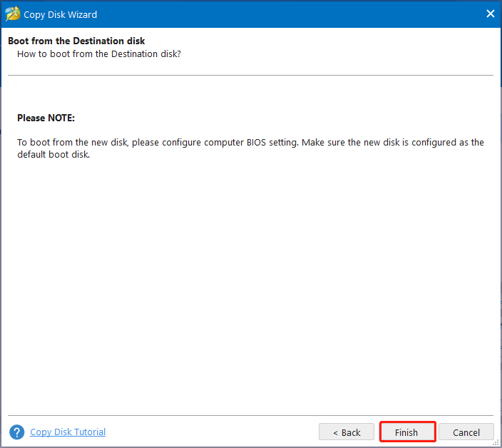The height and width of the screenshot is (448, 502).
Task: Click the separator line below the header
Action: tap(250, 75)
